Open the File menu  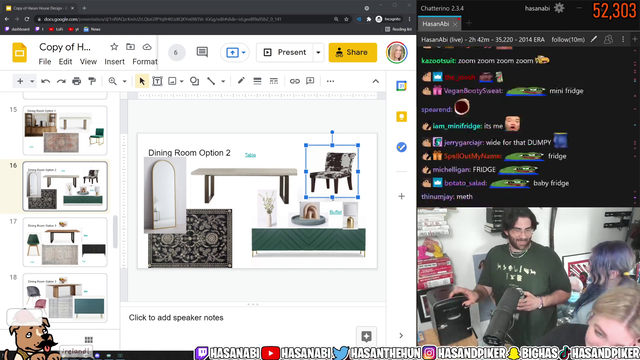(45, 62)
